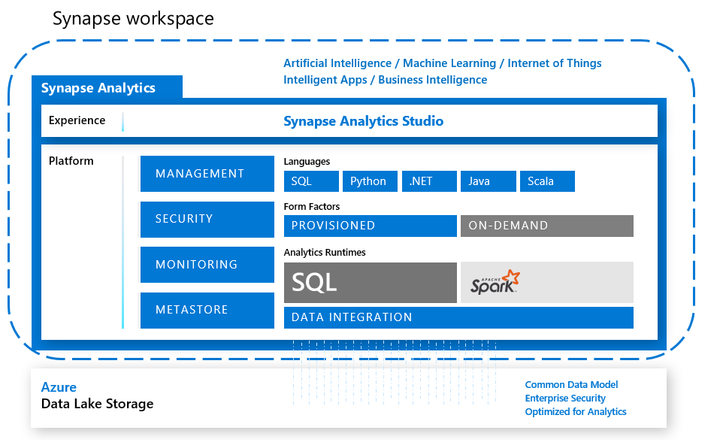
Task: Click the large SQL runtime tile
Action: click(x=369, y=283)
